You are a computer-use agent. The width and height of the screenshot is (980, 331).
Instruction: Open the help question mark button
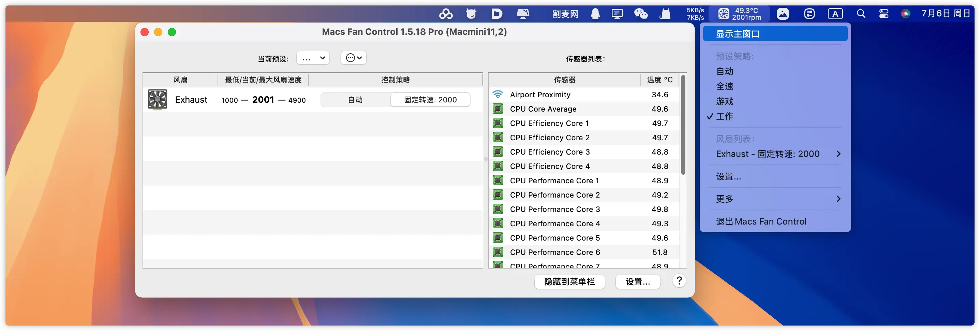click(x=679, y=281)
